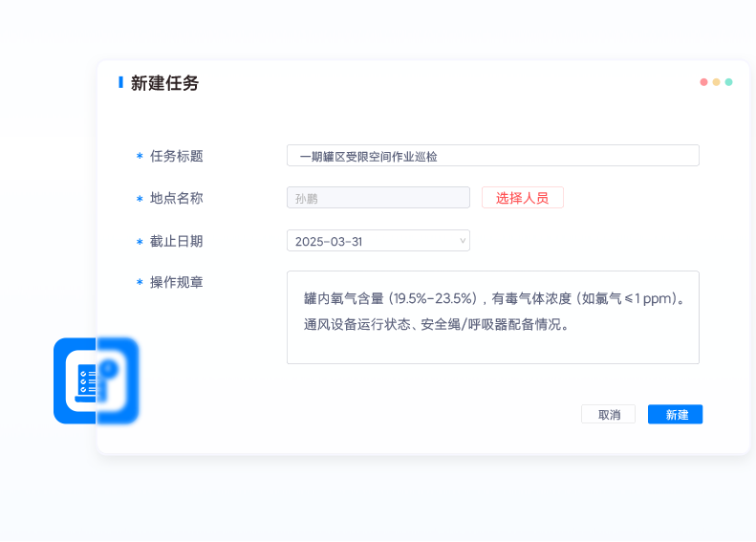This screenshot has height=542, width=756.
Task: Focus the 任务标题 input field
Action: (x=492, y=156)
